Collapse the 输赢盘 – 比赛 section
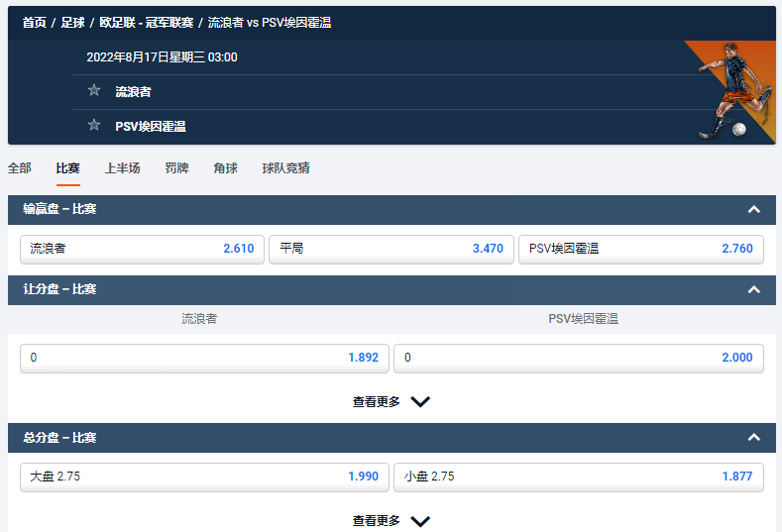782x532 pixels. pos(753,209)
